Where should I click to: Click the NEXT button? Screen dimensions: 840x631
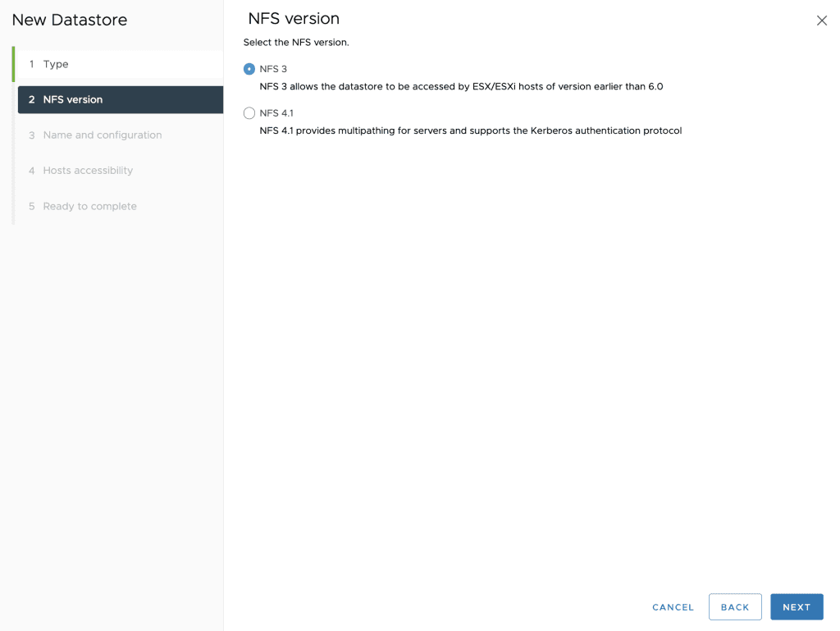(x=797, y=607)
